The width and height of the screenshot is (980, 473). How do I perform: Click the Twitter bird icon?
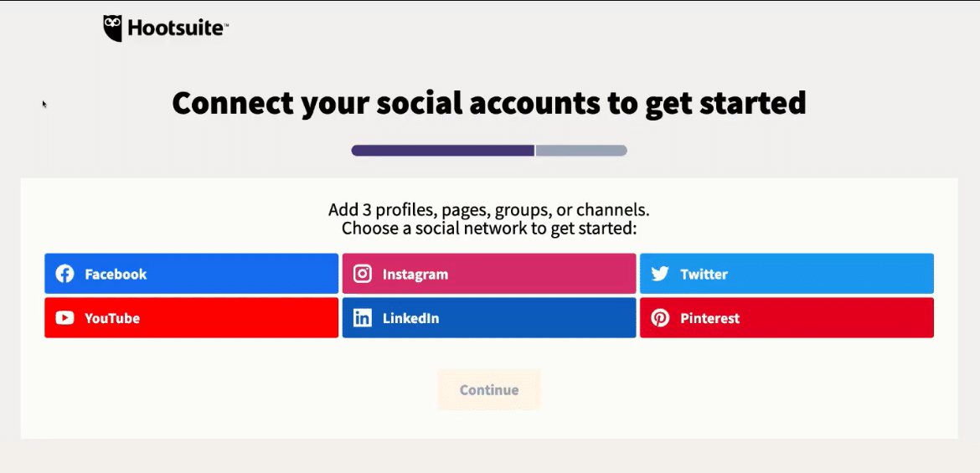point(660,274)
